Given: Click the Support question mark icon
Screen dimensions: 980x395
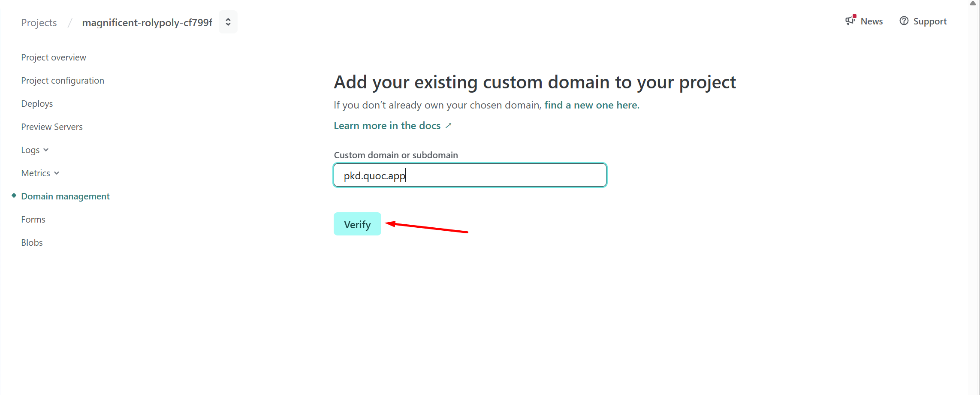Looking at the screenshot, I should (904, 21).
